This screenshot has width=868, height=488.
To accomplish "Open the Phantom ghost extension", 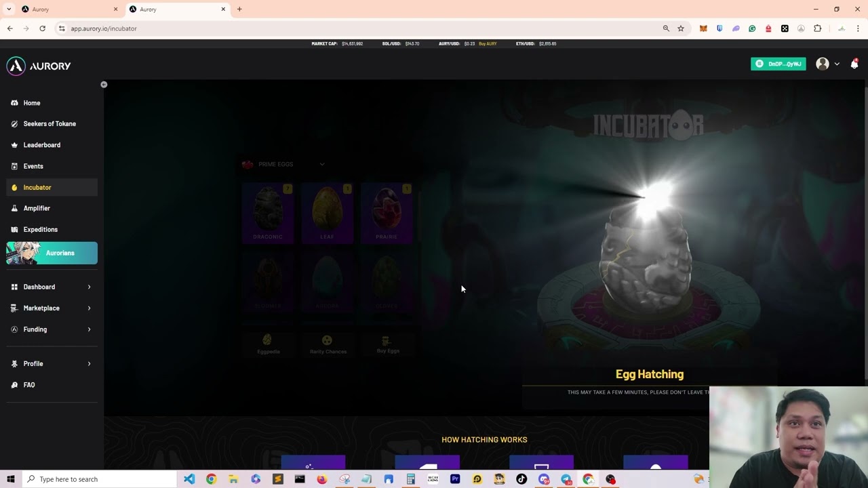I will click(x=736, y=28).
